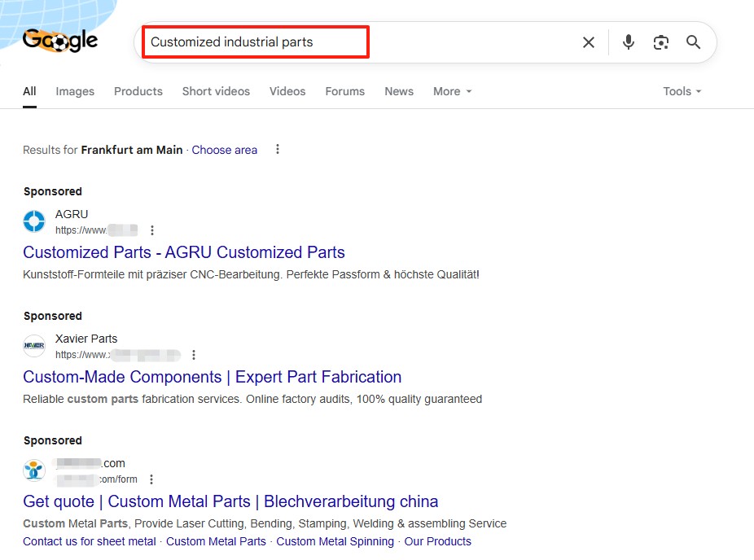
Task: Open Custom-Made Components Xavier Parts link
Action: coord(212,377)
